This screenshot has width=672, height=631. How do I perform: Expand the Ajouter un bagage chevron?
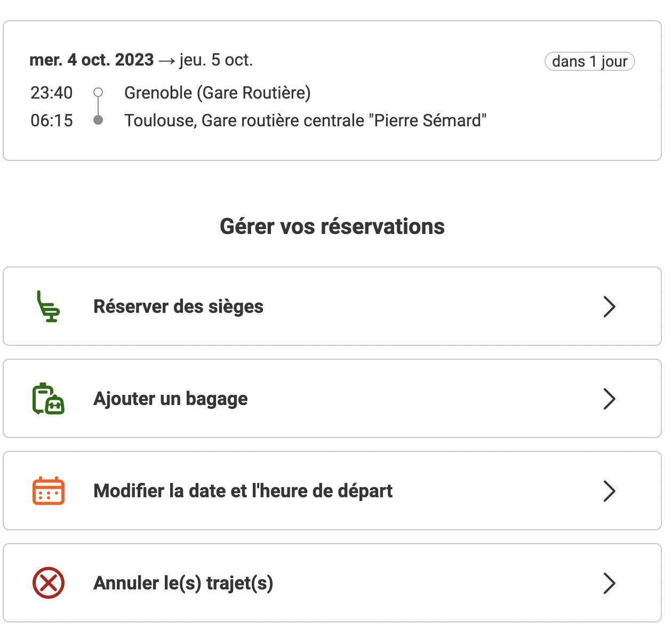(609, 399)
